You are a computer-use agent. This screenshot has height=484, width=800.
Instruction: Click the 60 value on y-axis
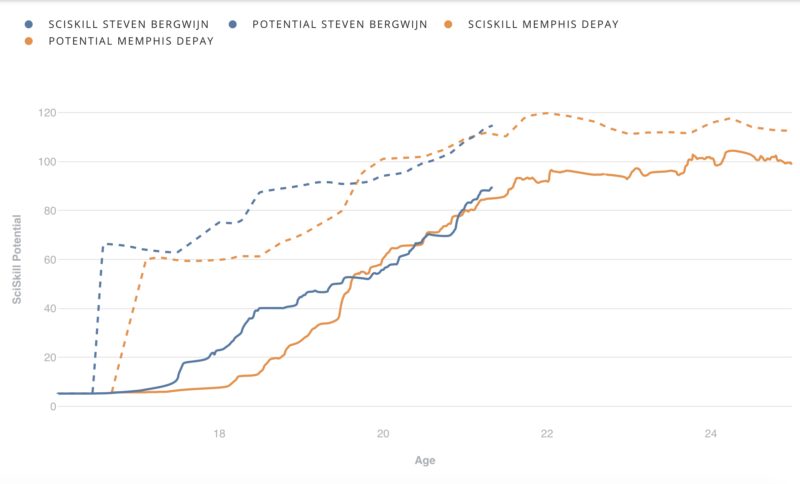(50, 260)
